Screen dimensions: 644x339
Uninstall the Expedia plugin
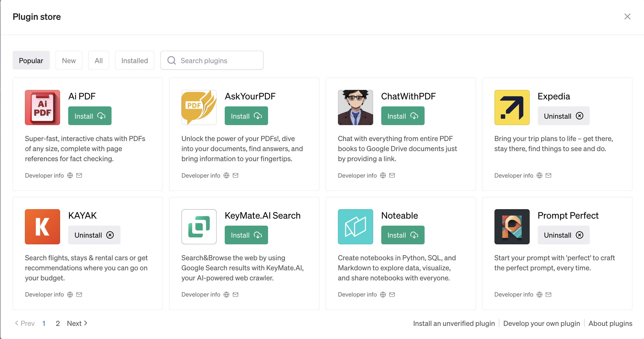(563, 116)
